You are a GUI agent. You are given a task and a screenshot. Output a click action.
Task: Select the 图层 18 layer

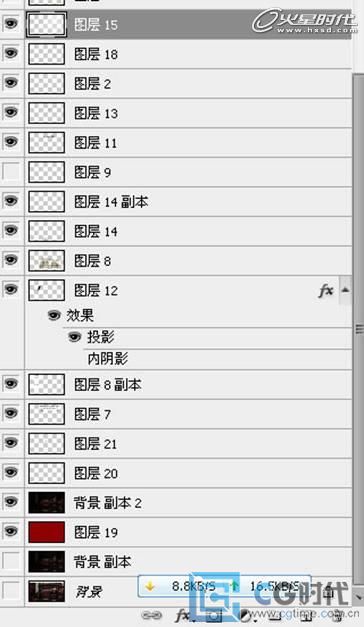point(188,54)
